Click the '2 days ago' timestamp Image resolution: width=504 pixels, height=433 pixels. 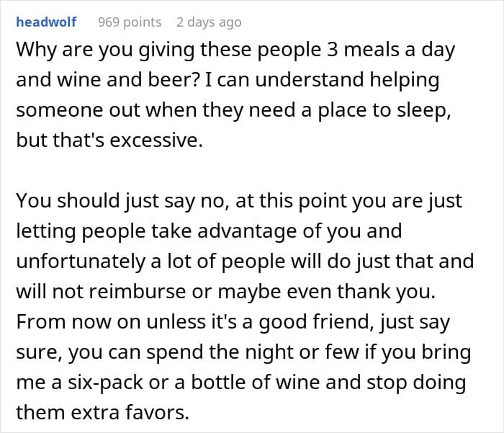pos(209,22)
